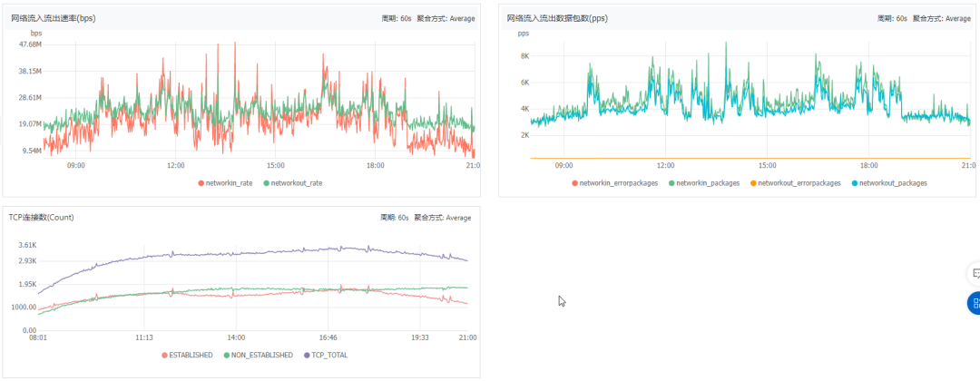
Task: Click the 网络流入流出数据包数(pps) chart title
Action: 557,18
